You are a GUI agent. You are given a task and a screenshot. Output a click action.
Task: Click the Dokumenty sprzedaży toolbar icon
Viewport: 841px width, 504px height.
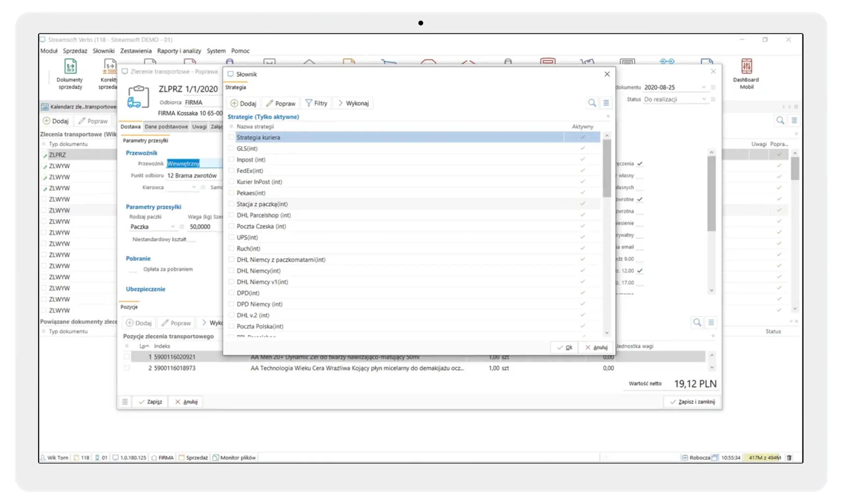tap(70, 67)
